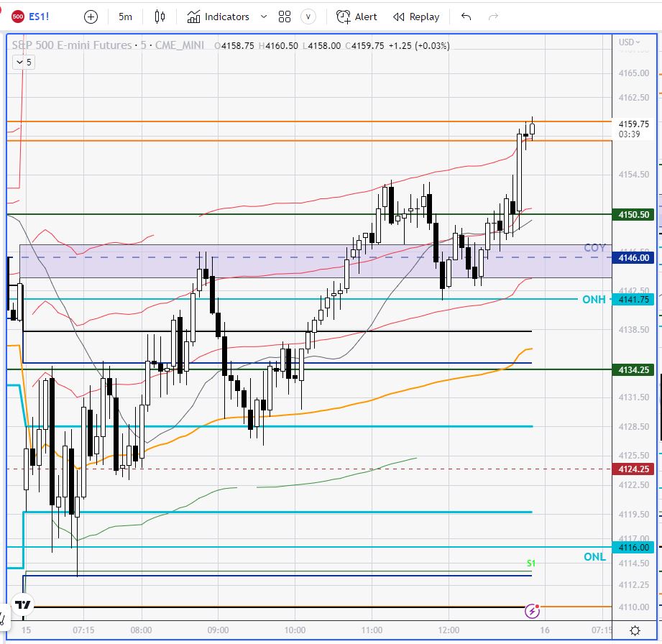The image size is (662, 644).
Task: Redo the chart action
Action: 493,17
